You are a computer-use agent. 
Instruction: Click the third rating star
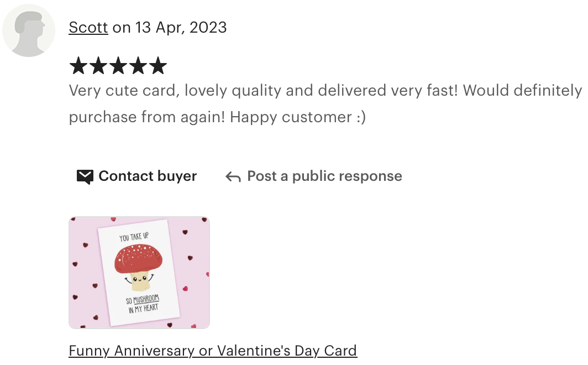click(x=118, y=66)
